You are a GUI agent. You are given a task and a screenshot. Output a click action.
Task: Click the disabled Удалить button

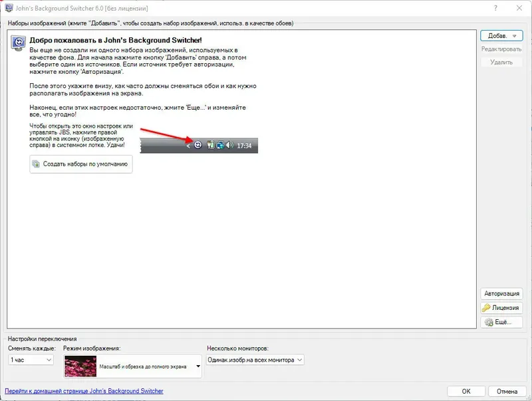(501, 62)
